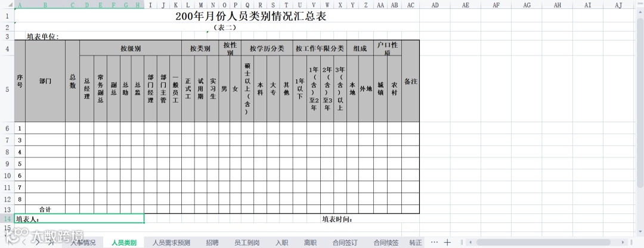Screen dimensions: 644x248
Task: Click the 按工作年限分类 header cell
Action: [320, 48]
